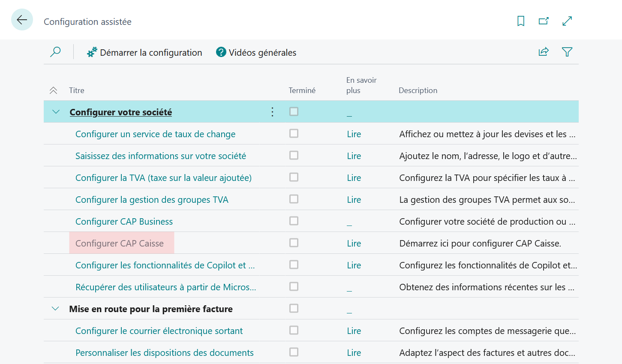622x364 pixels.
Task: Bookmark this page with the bookmark icon
Action: pyautogui.click(x=521, y=21)
